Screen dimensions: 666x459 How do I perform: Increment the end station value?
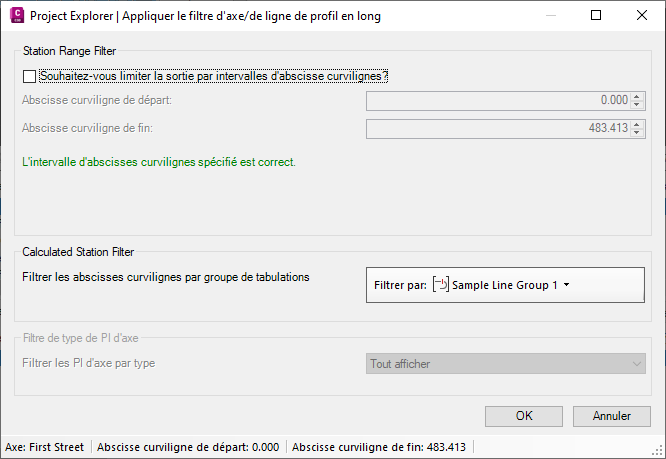point(637,124)
